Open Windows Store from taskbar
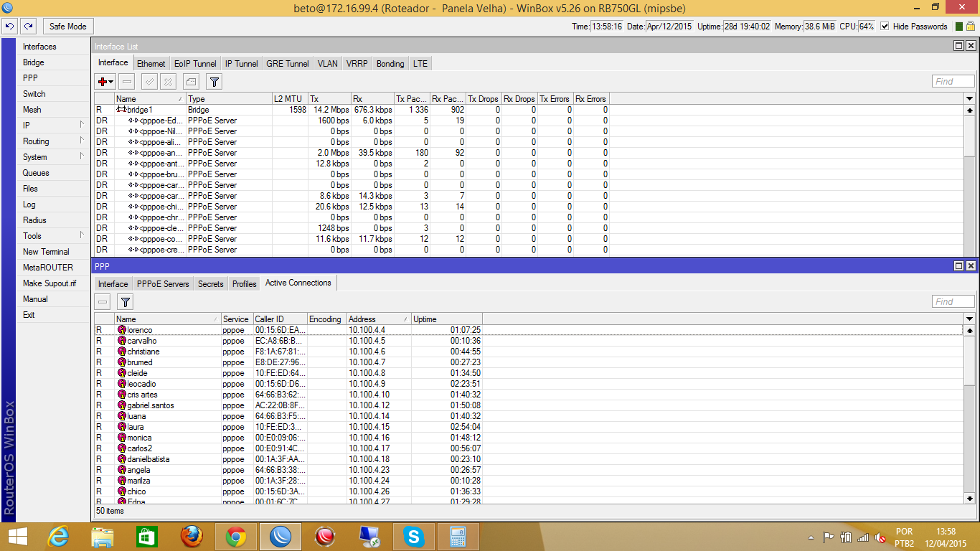980x551 pixels. [x=146, y=537]
